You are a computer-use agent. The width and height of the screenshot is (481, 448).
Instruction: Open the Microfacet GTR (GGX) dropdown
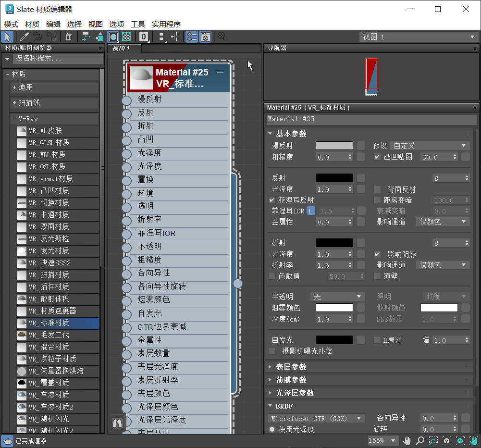click(316, 419)
